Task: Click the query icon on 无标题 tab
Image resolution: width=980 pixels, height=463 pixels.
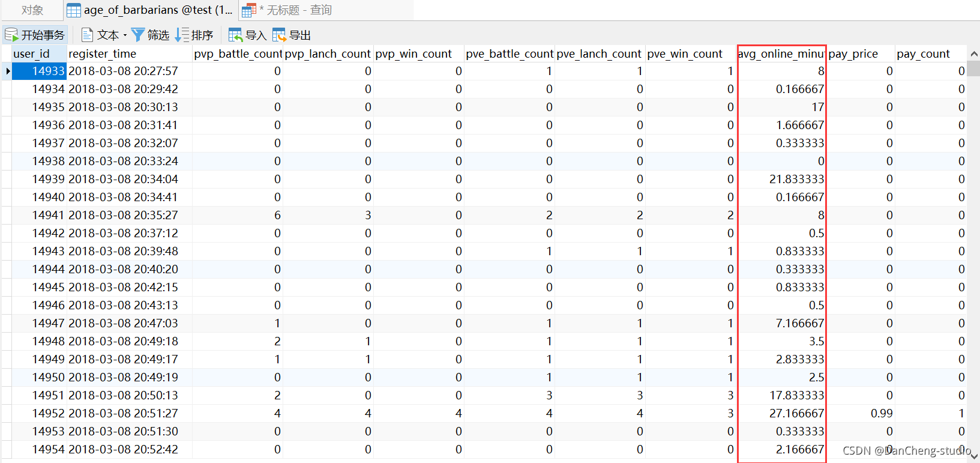Action: click(x=249, y=10)
